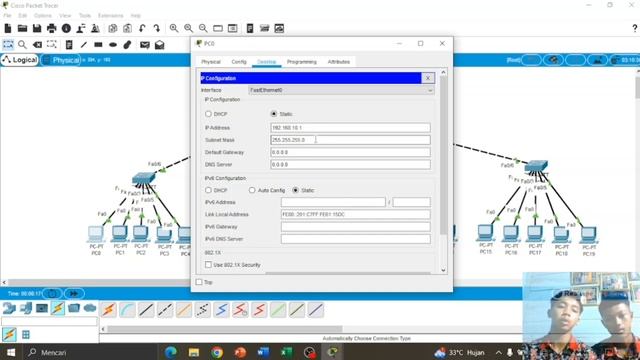Screen dimensions: 640x360
Task: Click the left switch in the topology
Action: tap(143, 178)
